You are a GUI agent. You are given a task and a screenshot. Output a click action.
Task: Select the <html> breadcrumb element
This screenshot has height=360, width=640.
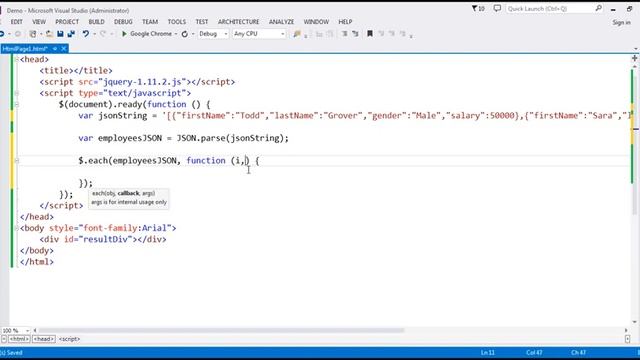coord(19,339)
